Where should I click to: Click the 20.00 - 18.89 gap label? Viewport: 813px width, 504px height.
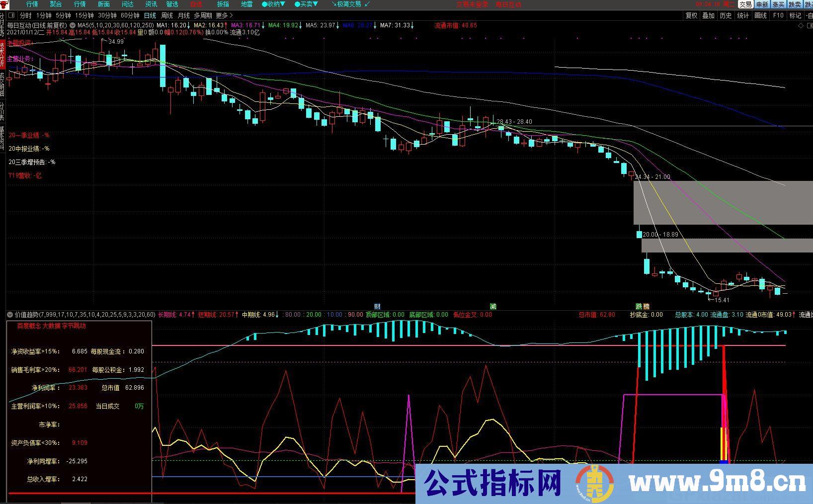[x=660, y=235]
